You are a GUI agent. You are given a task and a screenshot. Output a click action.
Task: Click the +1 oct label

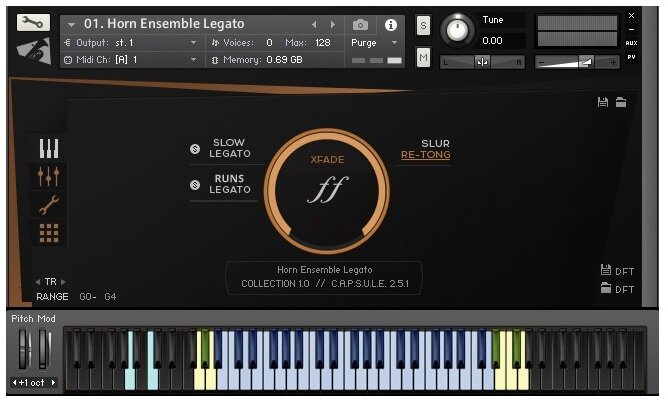32,382
